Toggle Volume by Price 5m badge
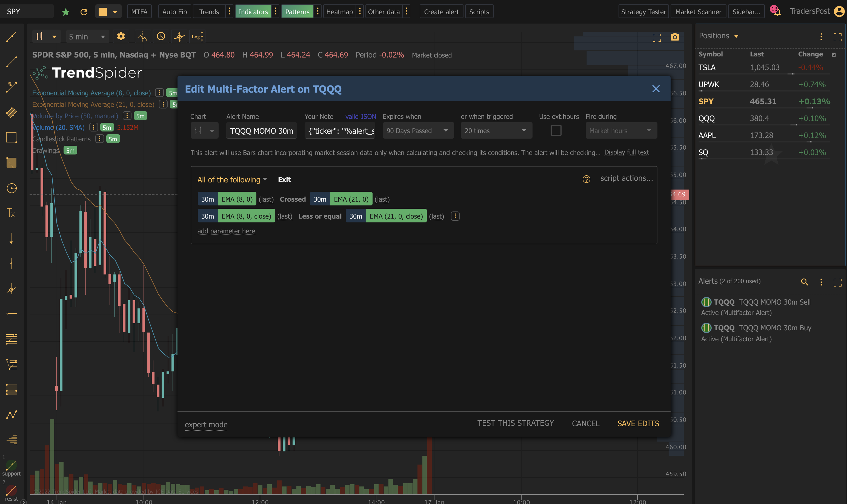Viewport: 847px width, 504px height. click(140, 116)
